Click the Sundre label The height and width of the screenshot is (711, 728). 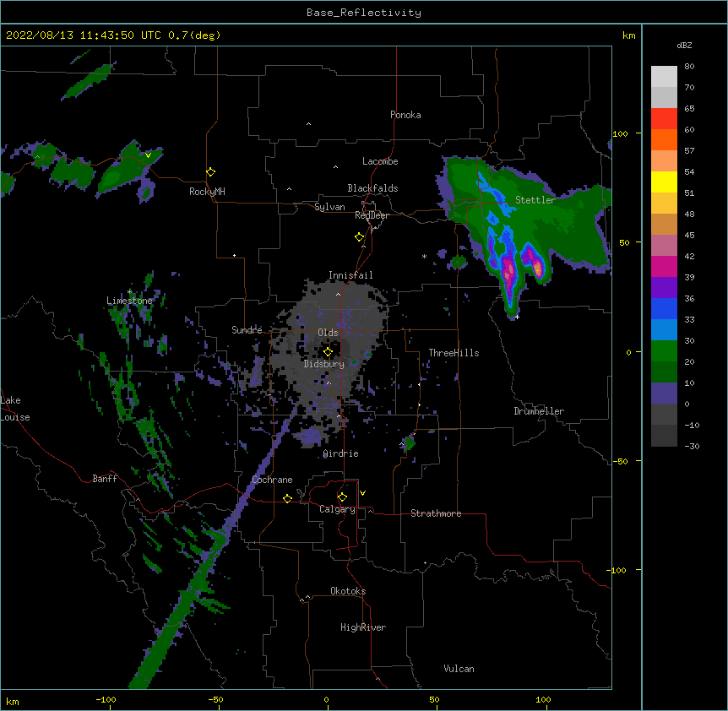tap(247, 330)
